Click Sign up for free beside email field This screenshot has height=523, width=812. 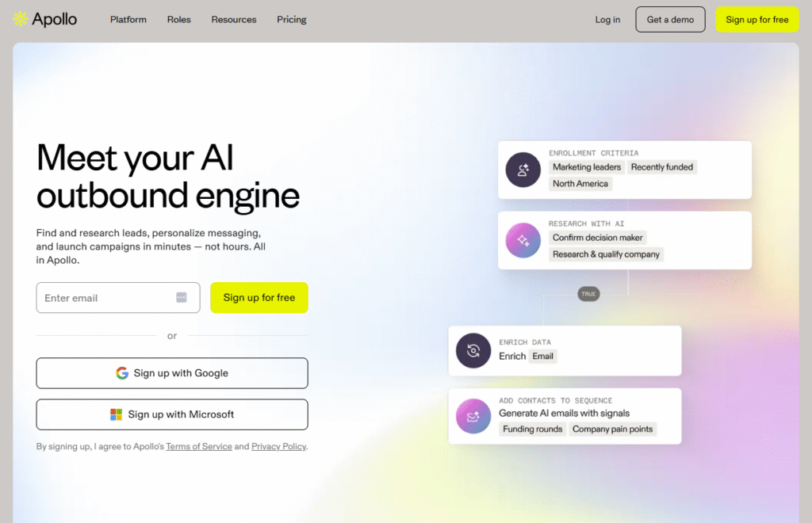(x=259, y=297)
